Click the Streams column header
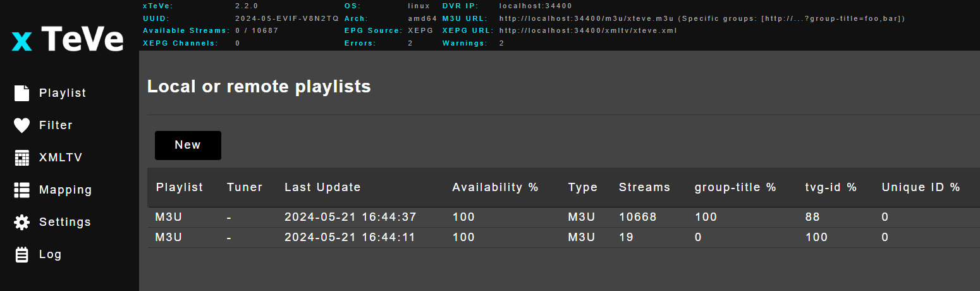 [644, 187]
